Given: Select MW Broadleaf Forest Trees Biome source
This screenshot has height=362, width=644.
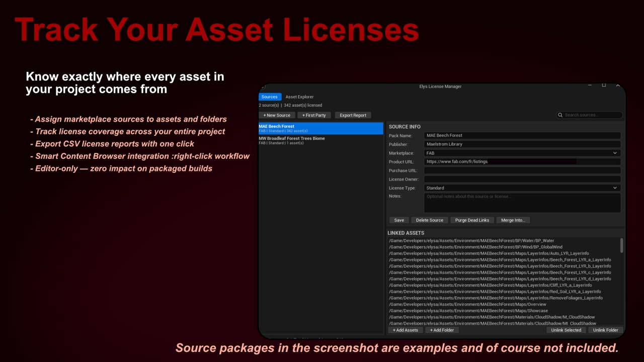Looking at the screenshot, I should [x=320, y=141].
